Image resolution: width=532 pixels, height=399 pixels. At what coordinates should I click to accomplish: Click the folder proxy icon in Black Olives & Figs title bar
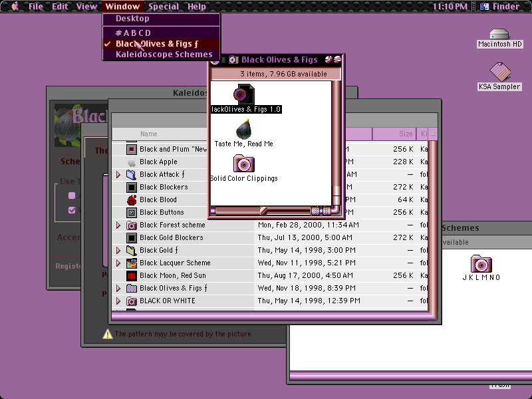(x=233, y=60)
